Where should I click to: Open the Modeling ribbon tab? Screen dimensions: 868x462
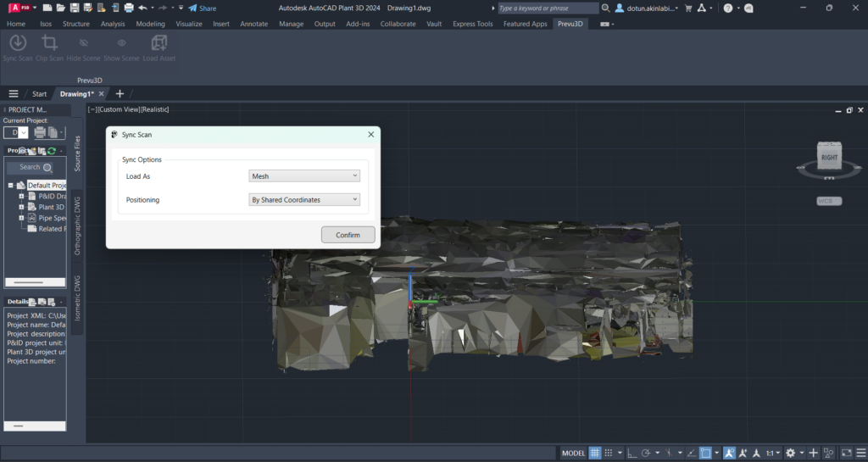[x=150, y=24]
